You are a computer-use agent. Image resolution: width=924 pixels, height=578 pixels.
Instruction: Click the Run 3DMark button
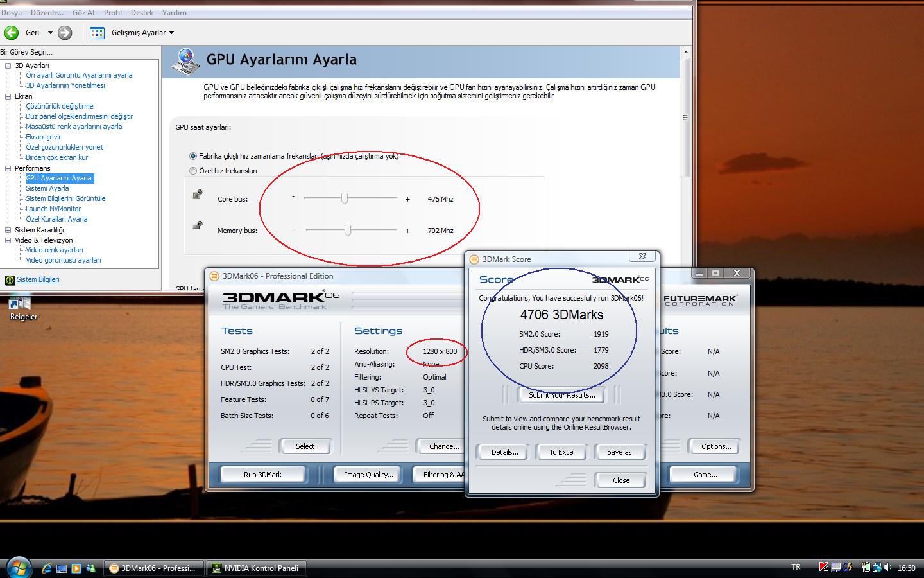[262, 475]
